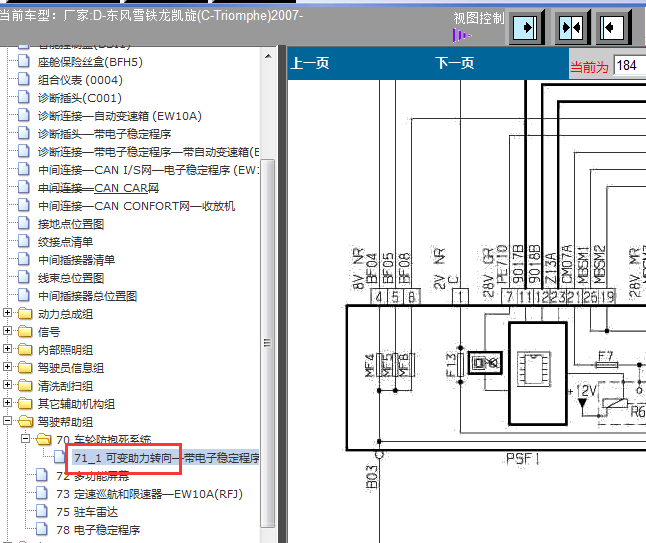The width and height of the screenshot is (646, 543).
Task: Open 诊断连接—带电子稳定程序—带自动变速箱 item
Action: (149, 152)
